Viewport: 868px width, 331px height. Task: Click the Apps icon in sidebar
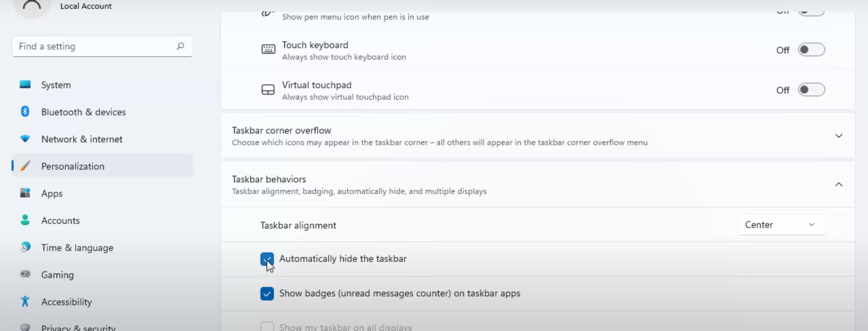[25, 193]
